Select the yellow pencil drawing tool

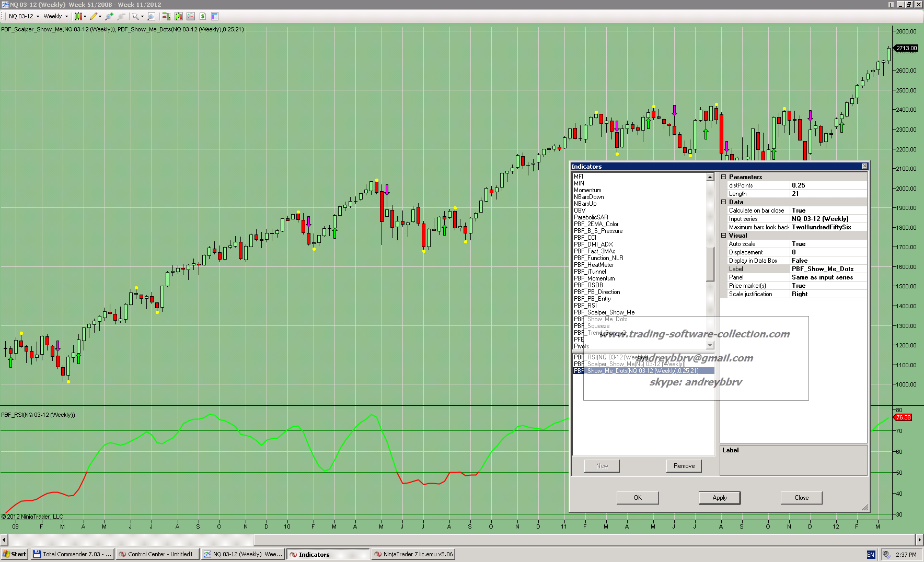tap(94, 16)
